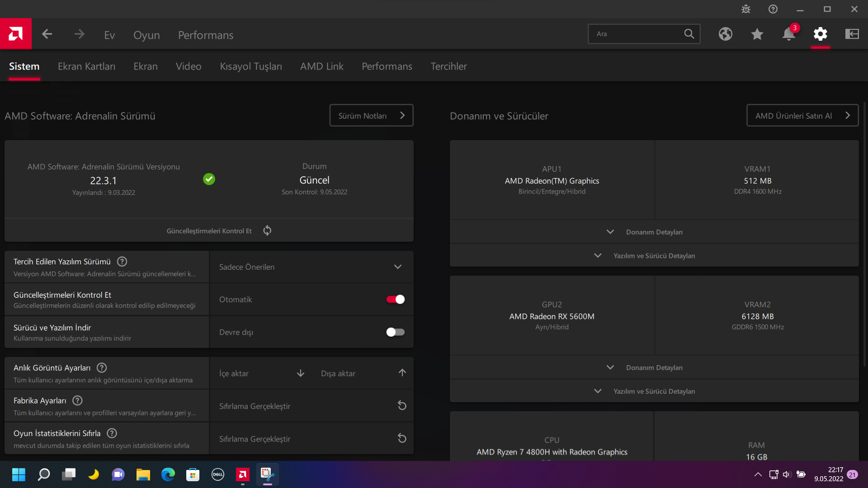Screen dimensions: 868x488
Task: Open the web browser globe icon
Action: (725, 34)
